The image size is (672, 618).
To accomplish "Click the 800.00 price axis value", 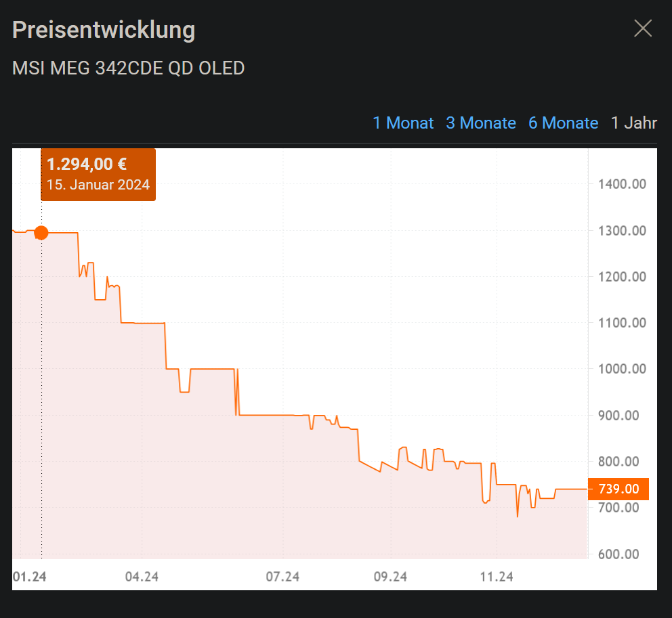I will click(619, 462).
